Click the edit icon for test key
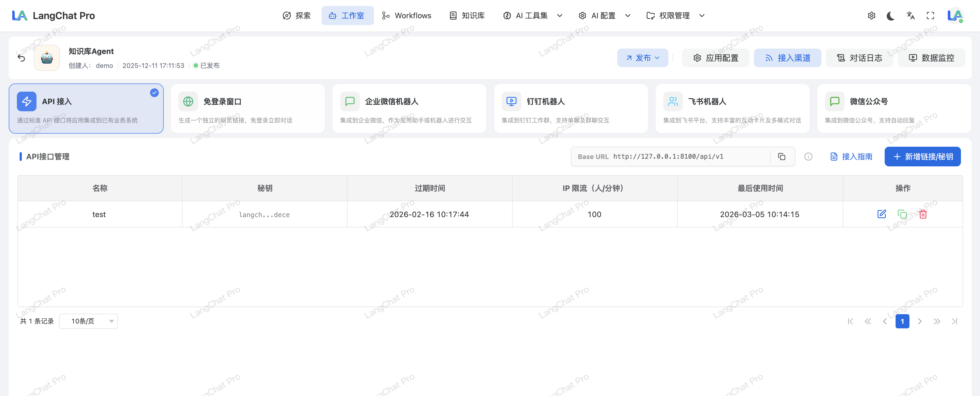The width and height of the screenshot is (980, 396). [881, 214]
